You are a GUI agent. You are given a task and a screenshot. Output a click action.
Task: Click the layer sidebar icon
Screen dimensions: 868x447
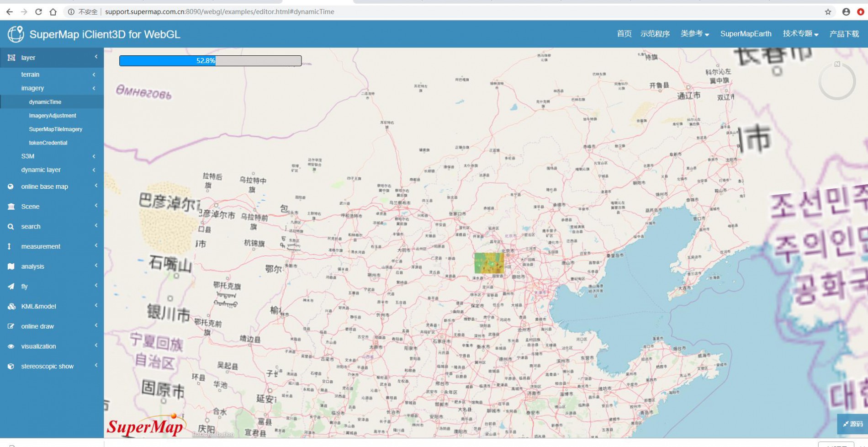[x=11, y=58]
